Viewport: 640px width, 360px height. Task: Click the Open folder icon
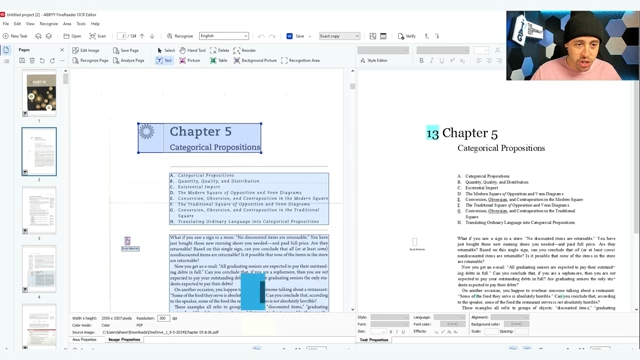click(67, 36)
